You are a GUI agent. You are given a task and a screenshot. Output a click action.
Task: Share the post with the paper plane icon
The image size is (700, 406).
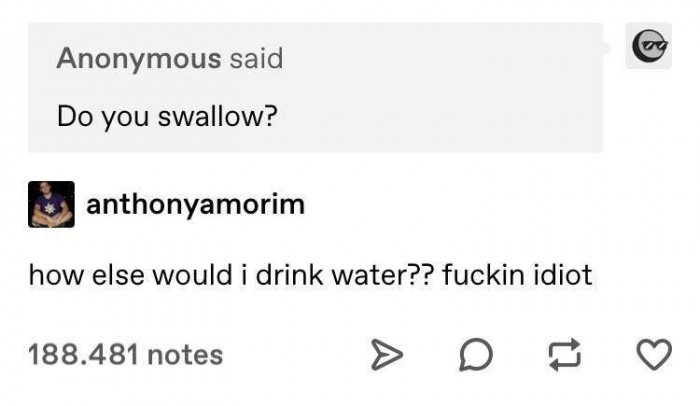(387, 355)
